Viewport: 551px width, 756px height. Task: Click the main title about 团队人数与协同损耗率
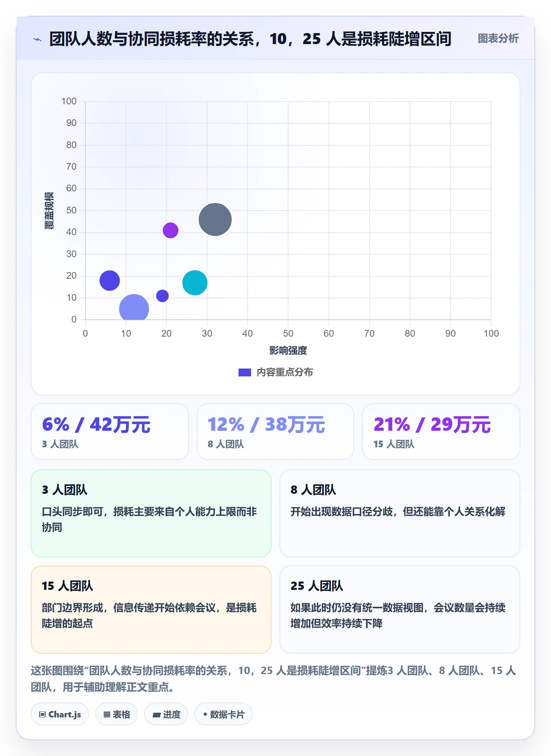(250, 39)
